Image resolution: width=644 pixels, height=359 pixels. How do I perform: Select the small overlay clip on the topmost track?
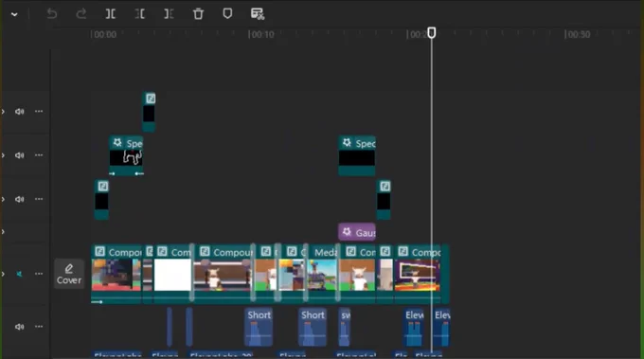point(149,112)
